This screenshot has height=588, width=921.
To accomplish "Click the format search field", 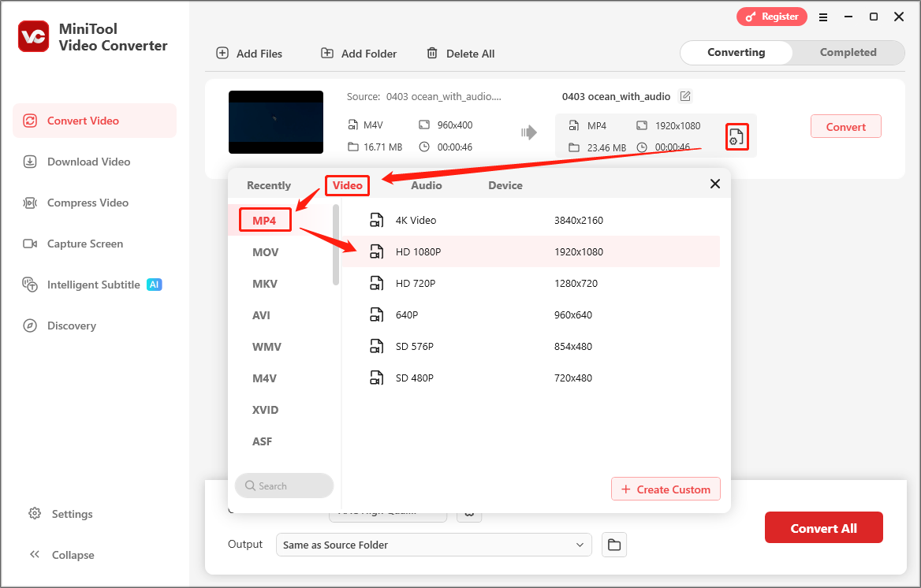I will 285,486.
